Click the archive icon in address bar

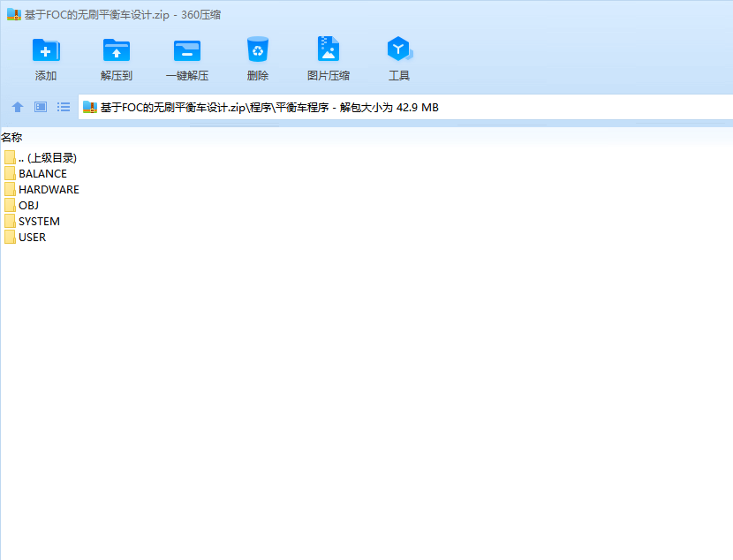[90, 108]
